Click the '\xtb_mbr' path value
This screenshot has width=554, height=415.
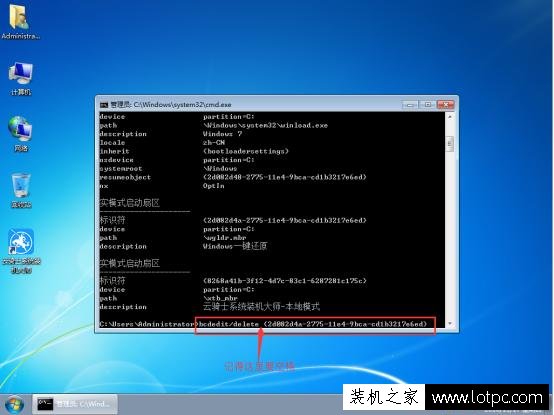[x=220, y=298]
